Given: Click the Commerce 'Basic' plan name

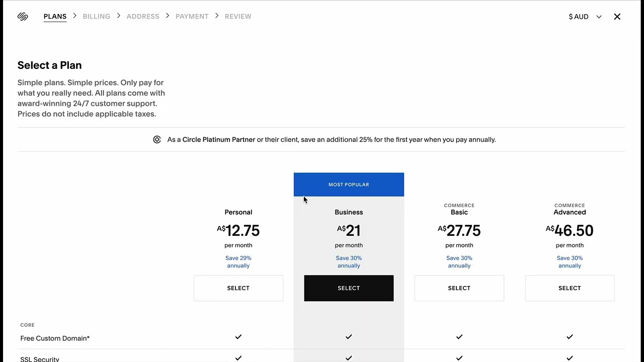Looking at the screenshot, I should click(x=459, y=212).
